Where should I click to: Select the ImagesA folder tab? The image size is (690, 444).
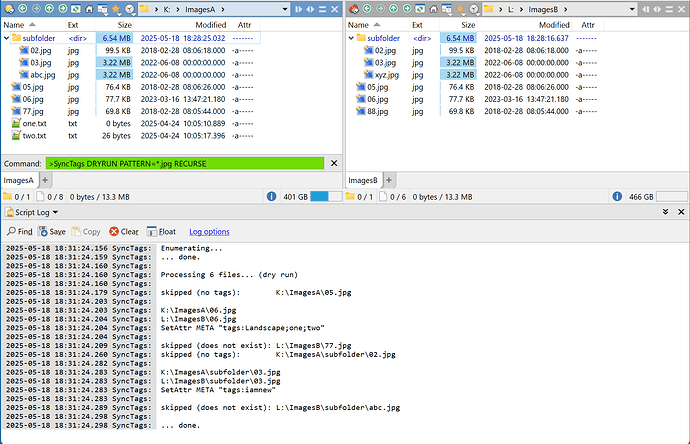[x=18, y=180]
